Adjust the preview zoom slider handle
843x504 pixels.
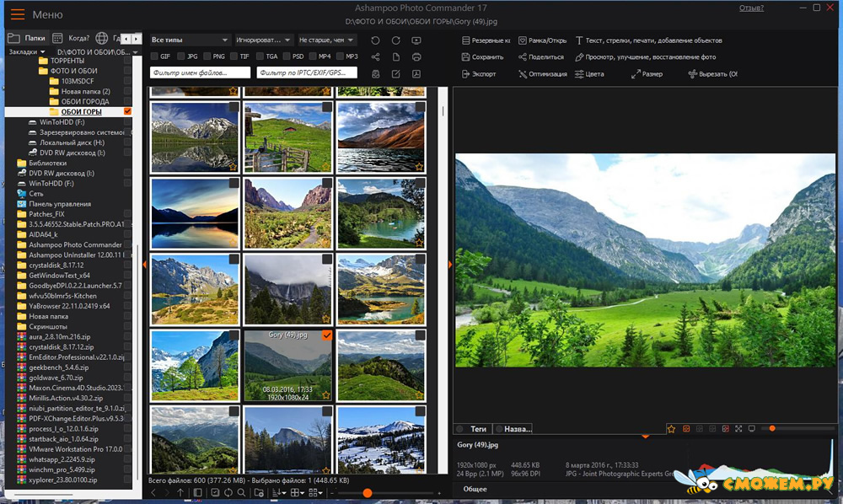(772, 428)
